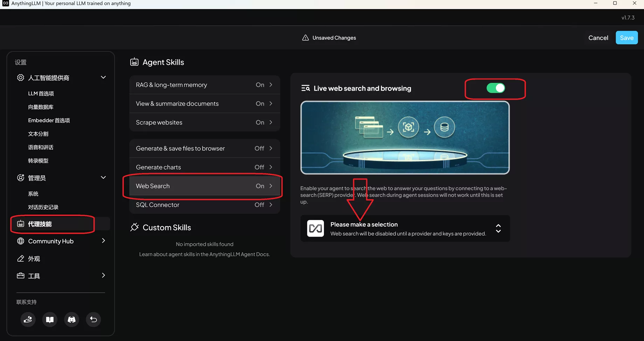Select the Web Search skill

click(x=205, y=186)
